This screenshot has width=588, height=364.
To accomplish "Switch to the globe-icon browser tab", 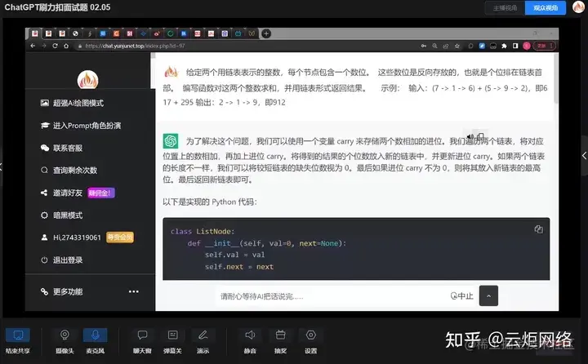I will point(75,33).
